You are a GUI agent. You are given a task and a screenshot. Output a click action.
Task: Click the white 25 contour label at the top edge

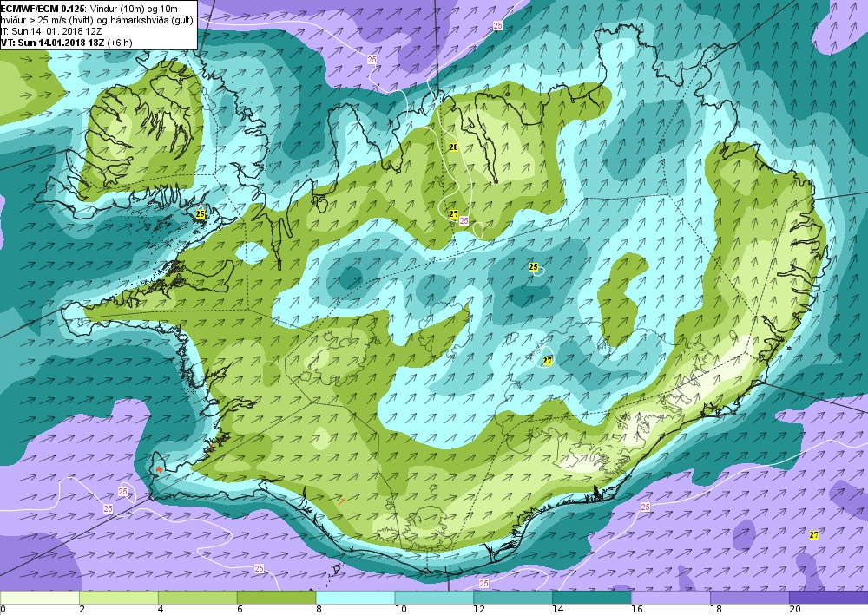pyautogui.click(x=497, y=25)
